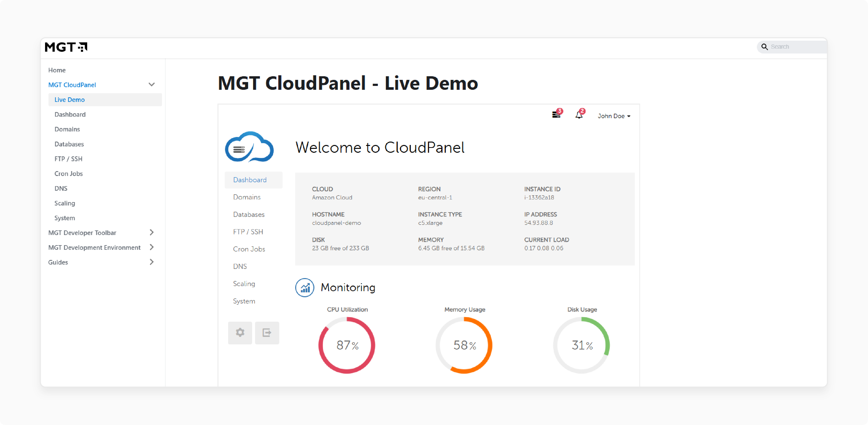Image resolution: width=868 pixels, height=425 pixels.
Task: Open MGT Development Environment section
Action: tap(94, 248)
